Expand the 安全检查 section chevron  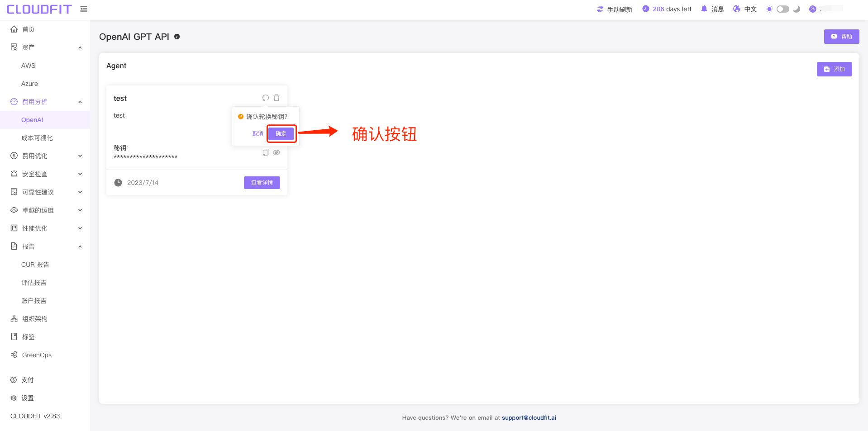80,174
